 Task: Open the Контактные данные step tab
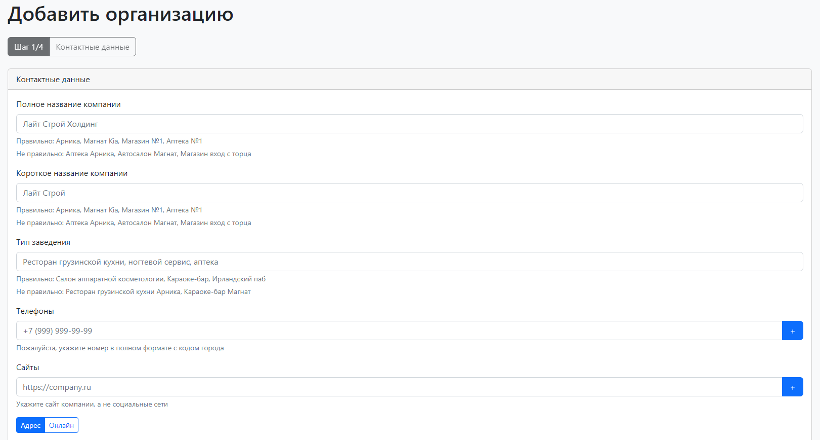[x=92, y=47]
